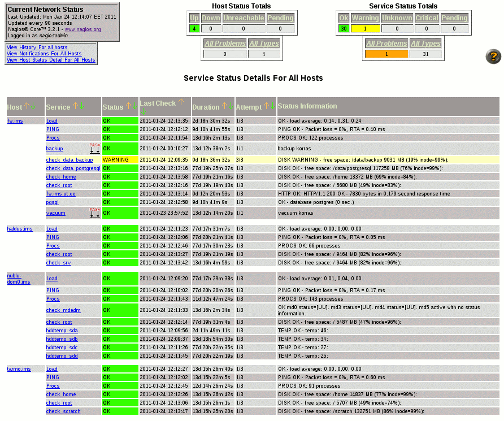Open the check_data_backup service link
This screenshot has height=421, width=504.
tap(69, 160)
